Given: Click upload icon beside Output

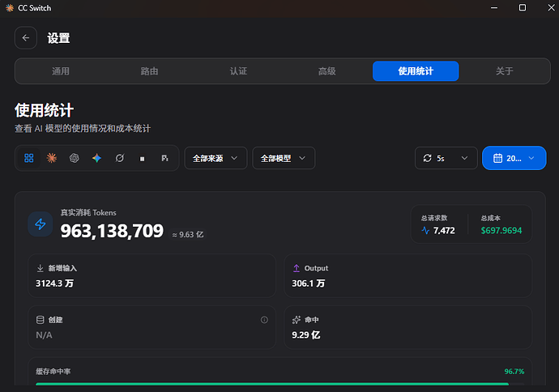Looking at the screenshot, I should [297, 268].
